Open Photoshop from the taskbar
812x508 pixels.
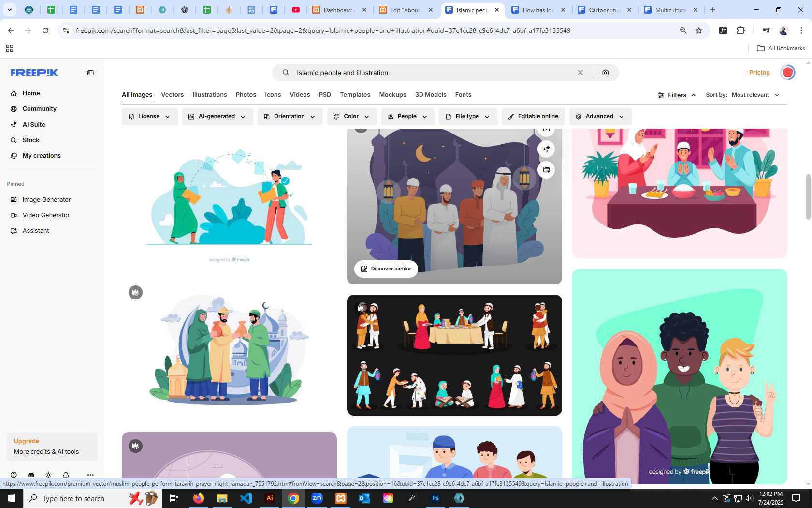coord(435,498)
